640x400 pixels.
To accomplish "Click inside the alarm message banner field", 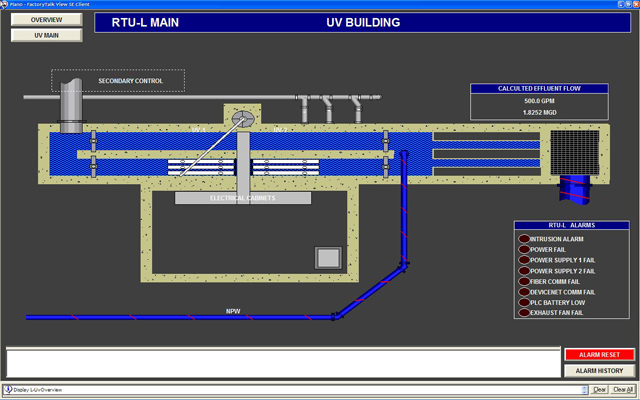I will [x=281, y=362].
